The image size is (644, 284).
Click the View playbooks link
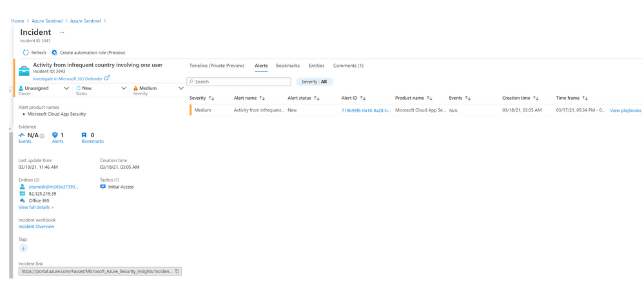click(625, 111)
